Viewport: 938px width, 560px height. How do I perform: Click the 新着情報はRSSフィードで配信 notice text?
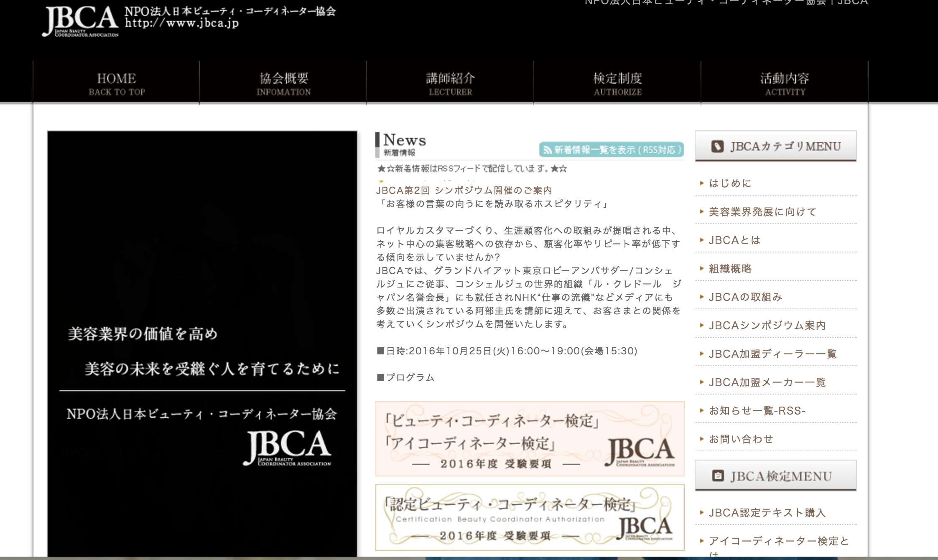click(x=472, y=169)
